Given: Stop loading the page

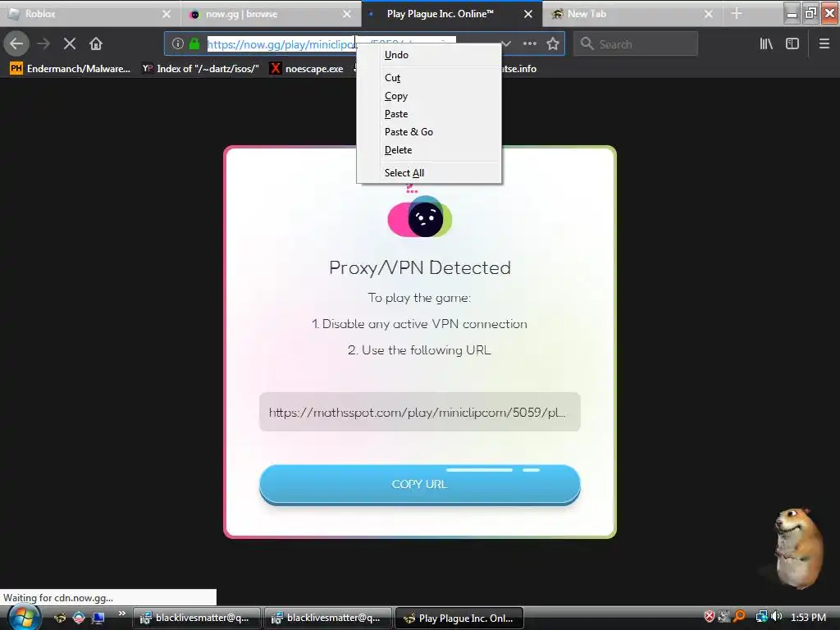Looking at the screenshot, I should pos(69,43).
